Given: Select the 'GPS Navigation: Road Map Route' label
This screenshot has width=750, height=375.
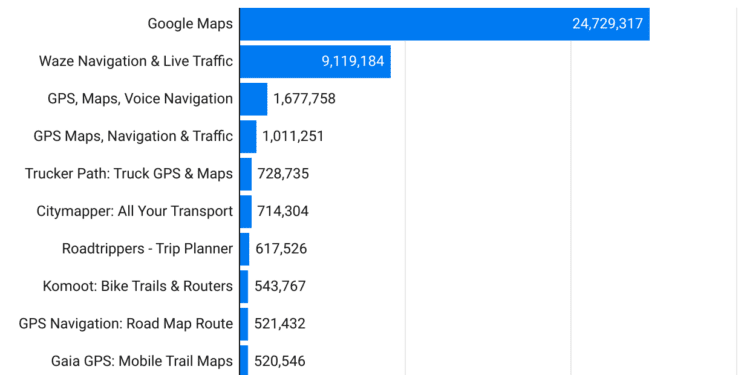Looking at the screenshot, I should tap(126, 324).
